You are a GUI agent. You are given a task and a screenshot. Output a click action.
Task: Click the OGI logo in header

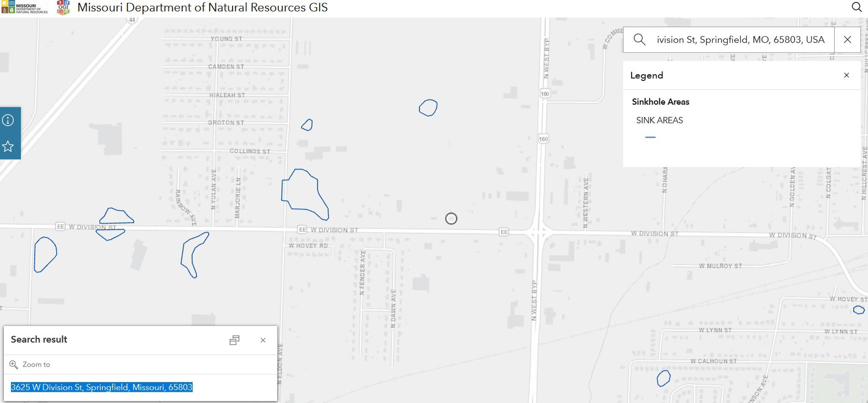pos(63,8)
